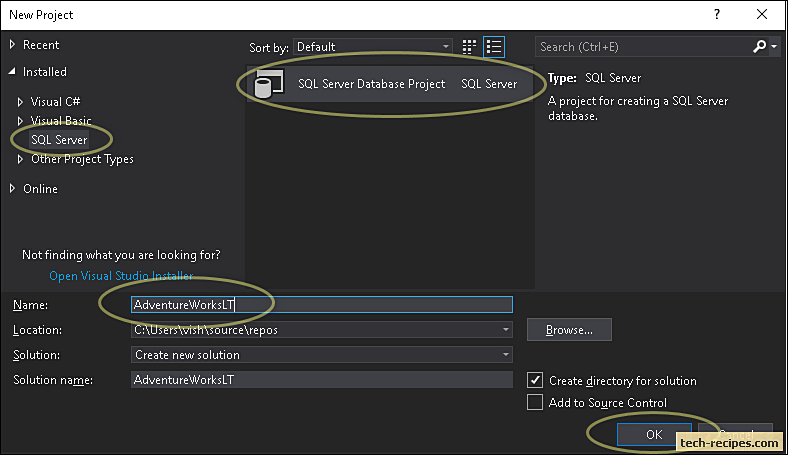Click the search magnifier icon

coord(759,47)
